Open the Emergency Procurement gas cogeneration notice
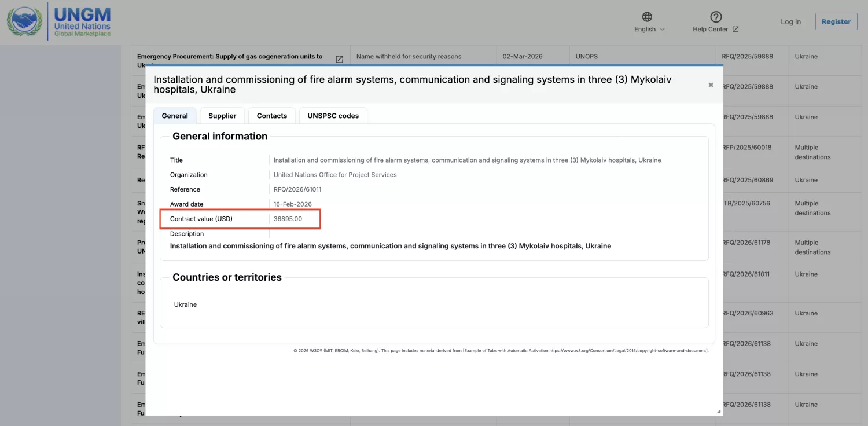 (230, 57)
